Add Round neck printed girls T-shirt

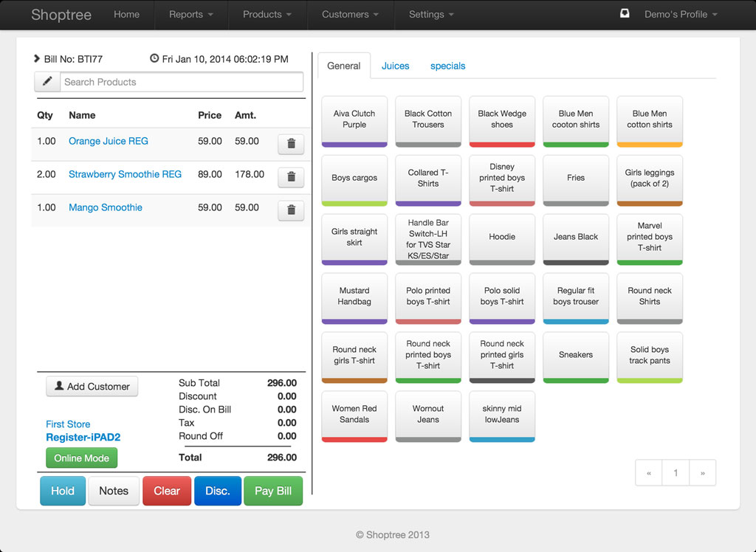502,357
